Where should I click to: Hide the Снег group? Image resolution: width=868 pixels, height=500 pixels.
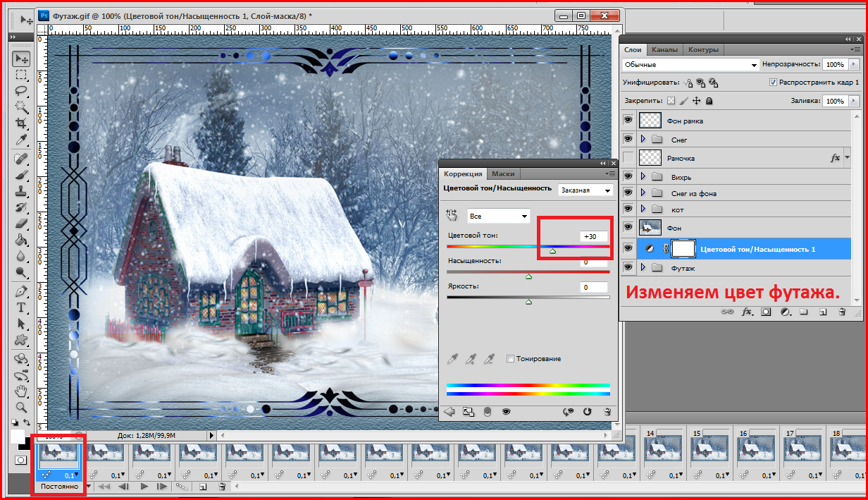pyautogui.click(x=628, y=140)
